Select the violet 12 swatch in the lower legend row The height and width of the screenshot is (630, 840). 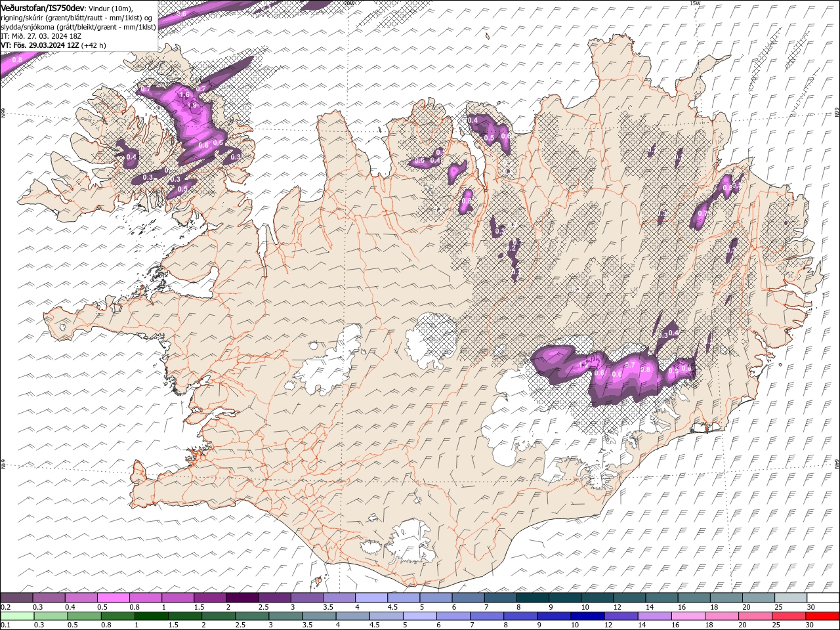[x=621, y=616]
